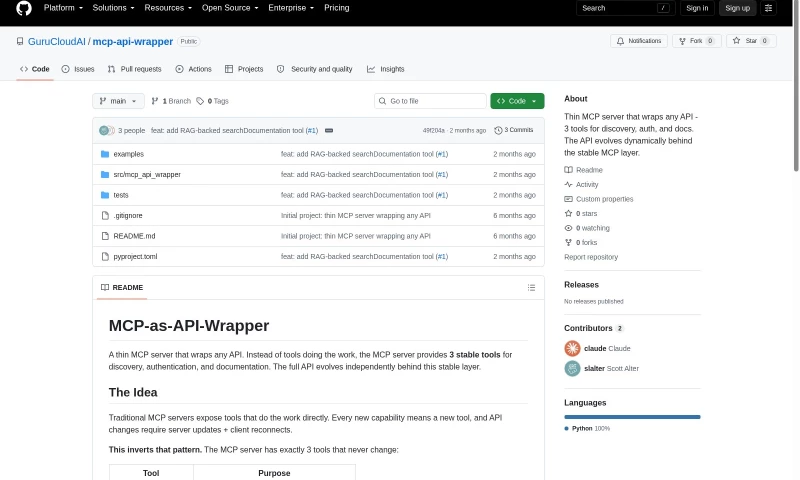Click the page vertical scrollbar
The image size is (800, 480).
[796, 87]
